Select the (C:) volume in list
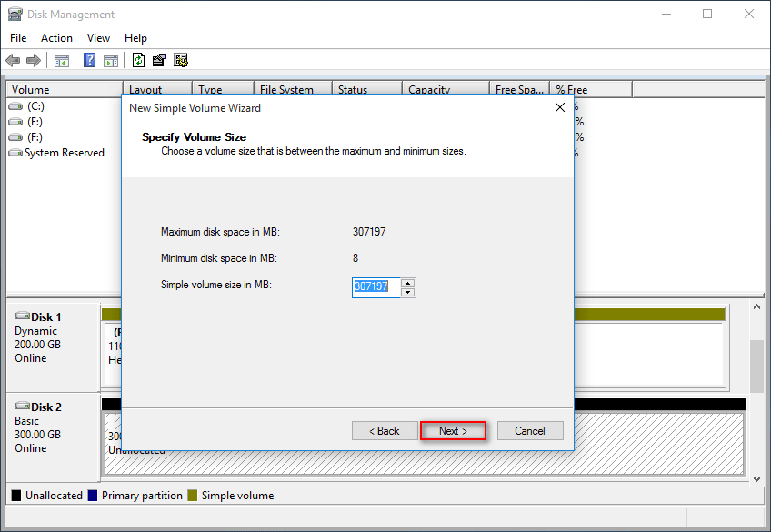This screenshot has width=771, height=532. 35,106
